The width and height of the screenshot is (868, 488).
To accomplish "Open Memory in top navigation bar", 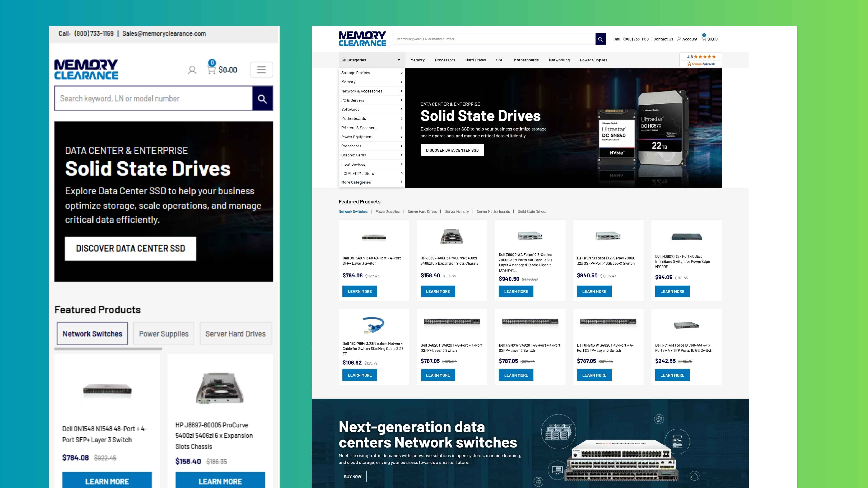I will [x=417, y=60].
